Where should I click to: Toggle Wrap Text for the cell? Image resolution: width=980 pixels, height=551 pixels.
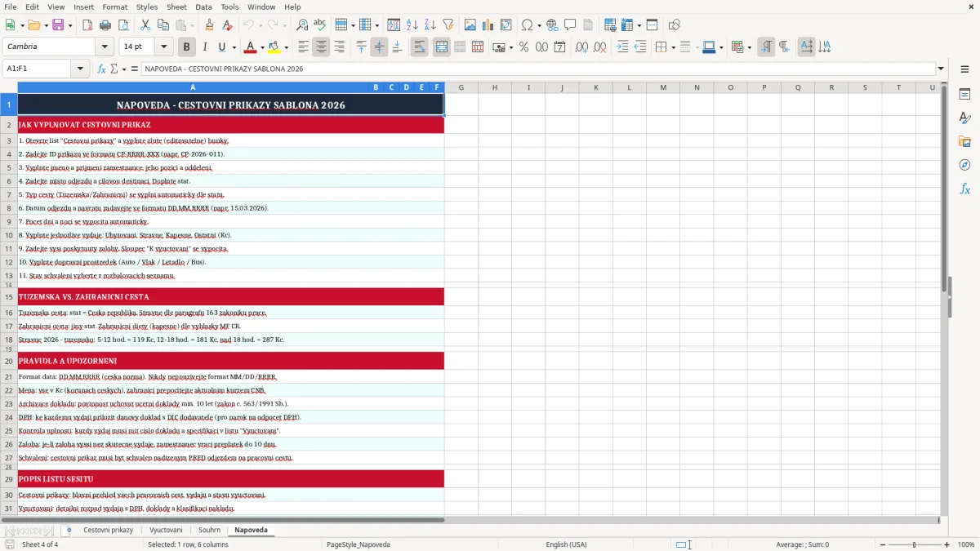(x=419, y=47)
